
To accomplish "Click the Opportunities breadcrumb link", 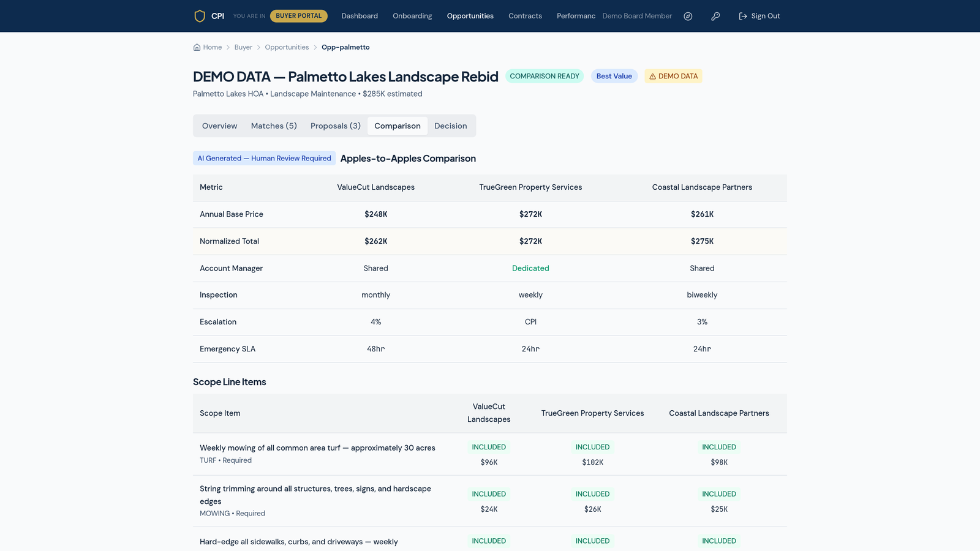I will click(287, 47).
